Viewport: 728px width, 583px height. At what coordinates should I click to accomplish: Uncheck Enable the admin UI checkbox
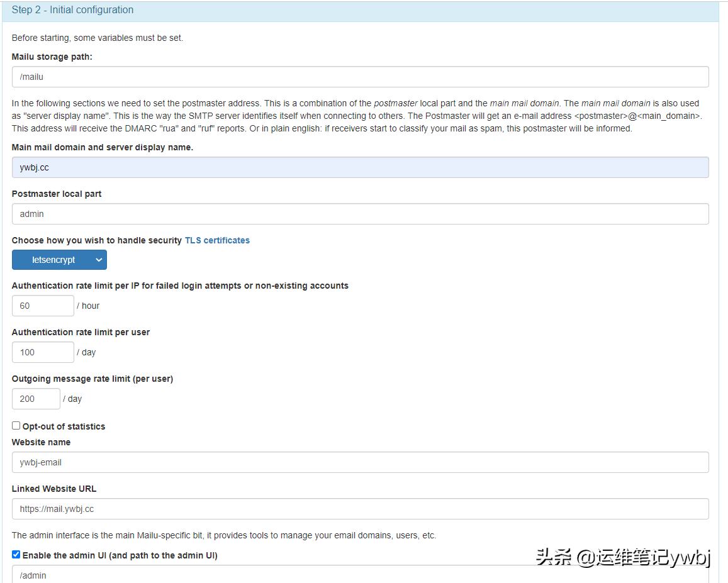[16, 555]
